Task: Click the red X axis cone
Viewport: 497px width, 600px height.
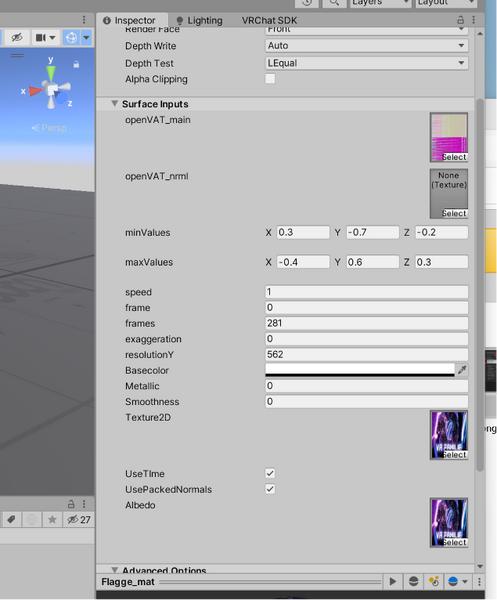Action: pyautogui.click(x=36, y=91)
